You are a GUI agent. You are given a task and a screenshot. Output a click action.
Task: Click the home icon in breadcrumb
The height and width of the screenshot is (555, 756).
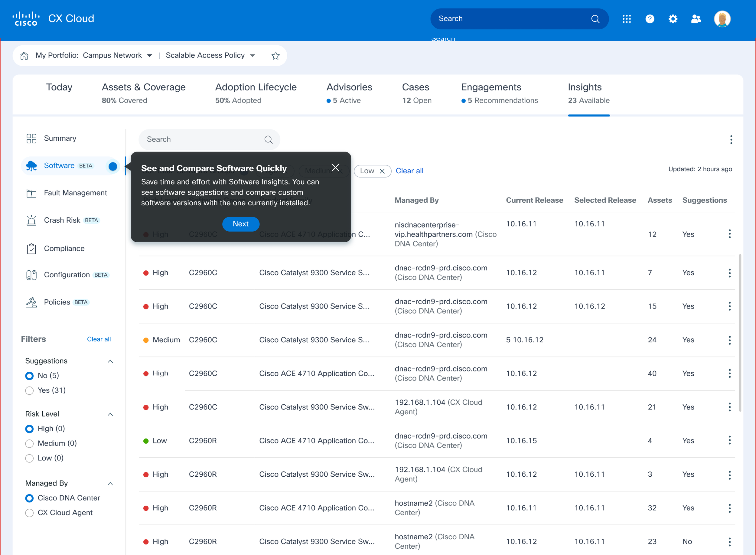coord(24,55)
